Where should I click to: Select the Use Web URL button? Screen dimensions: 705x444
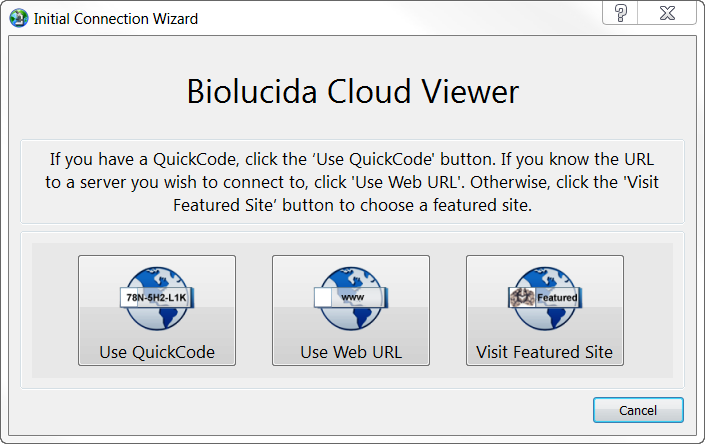coord(351,311)
